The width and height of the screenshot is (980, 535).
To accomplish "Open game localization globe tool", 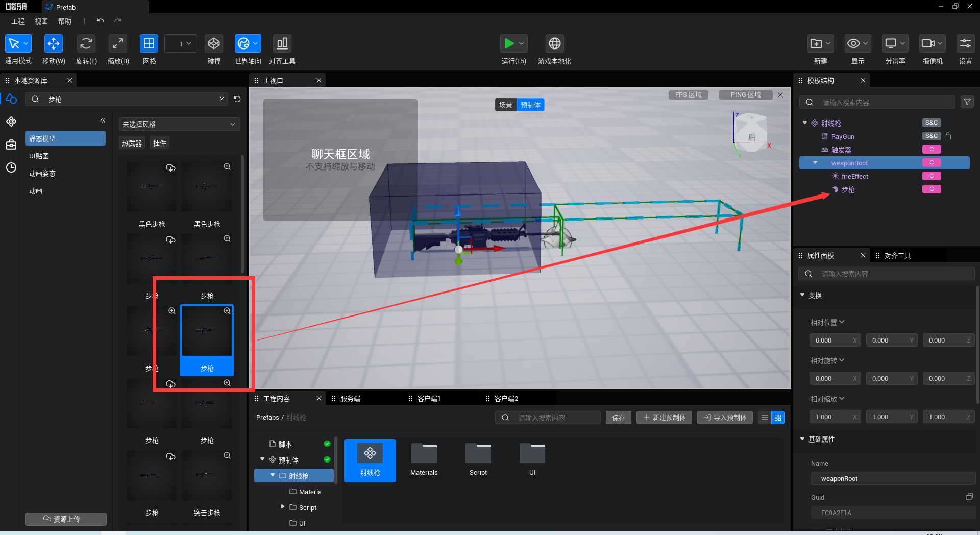I will (555, 44).
